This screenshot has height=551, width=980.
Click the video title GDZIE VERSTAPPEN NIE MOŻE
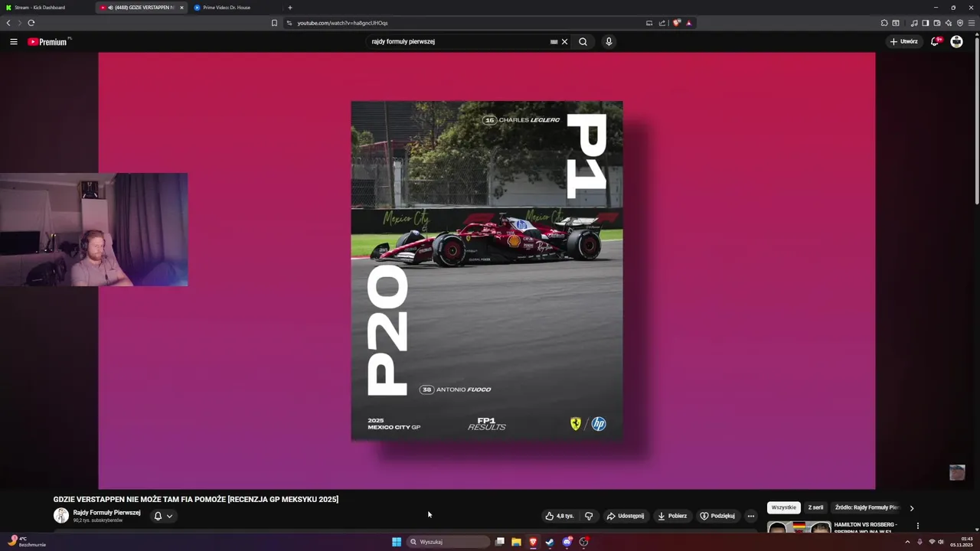click(x=196, y=499)
